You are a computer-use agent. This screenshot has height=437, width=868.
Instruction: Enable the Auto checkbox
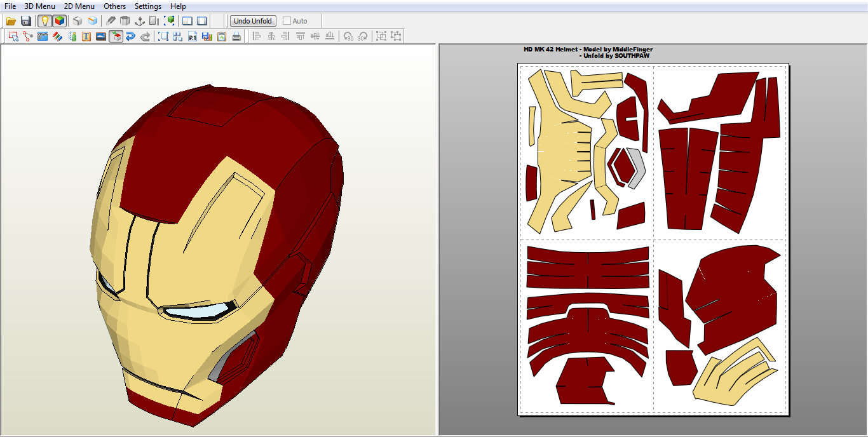tap(287, 21)
